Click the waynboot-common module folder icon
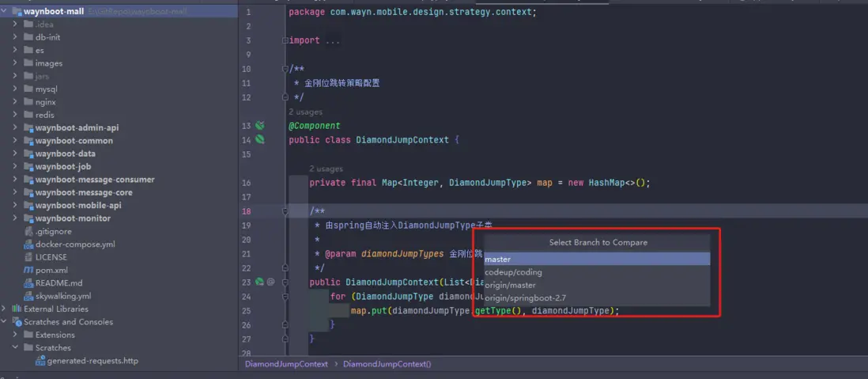Image resolution: width=868 pixels, height=379 pixels. (x=28, y=141)
